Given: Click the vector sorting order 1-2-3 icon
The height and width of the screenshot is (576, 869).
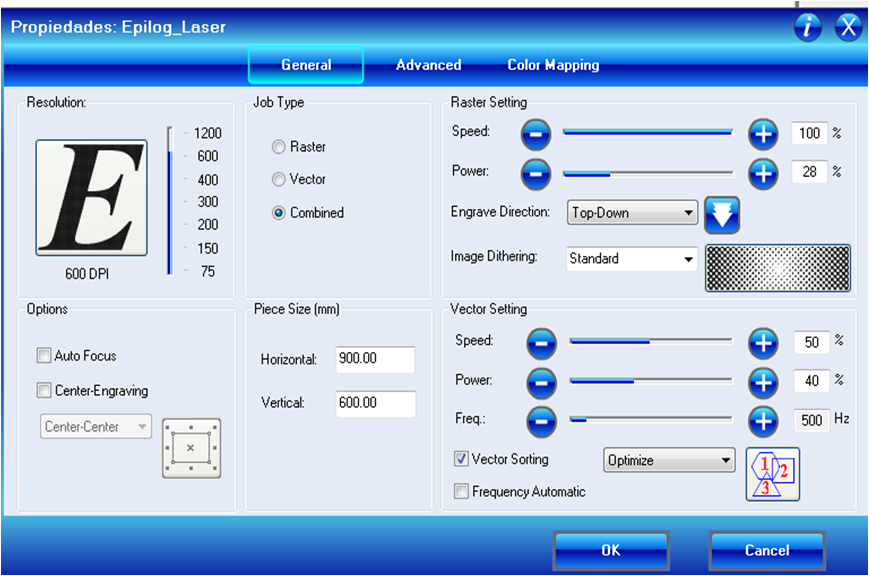Looking at the screenshot, I should point(773,474).
